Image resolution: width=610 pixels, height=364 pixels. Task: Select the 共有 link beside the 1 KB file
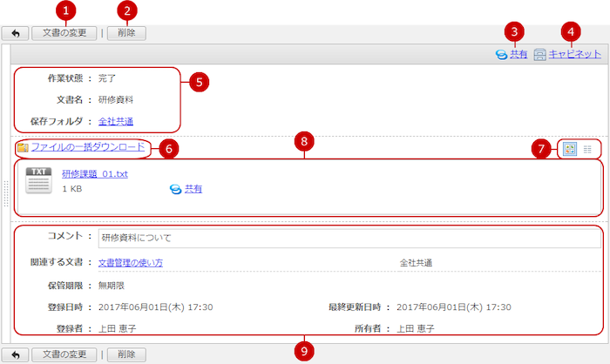pos(193,188)
